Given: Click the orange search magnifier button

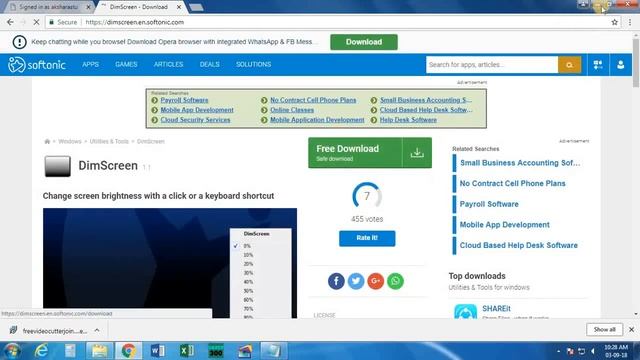Looking at the screenshot, I should click(x=569, y=64).
